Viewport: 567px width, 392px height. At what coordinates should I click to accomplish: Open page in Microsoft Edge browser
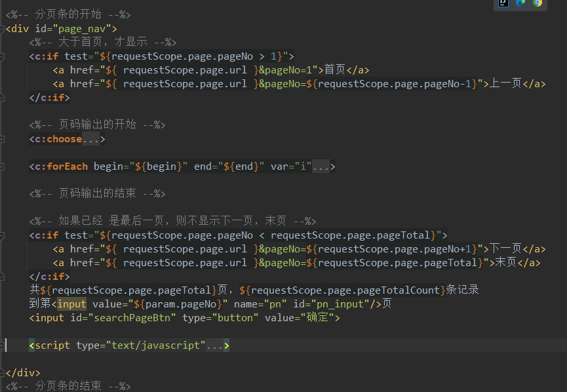(x=521, y=3)
